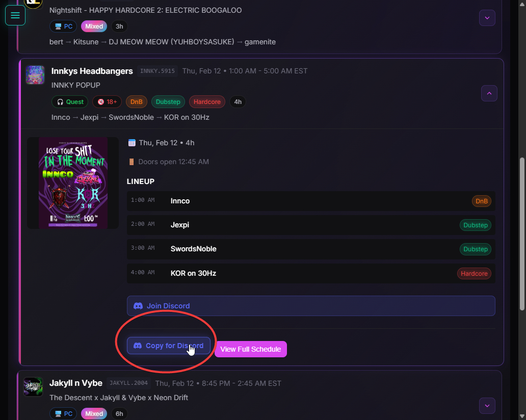Click the Nightshift PC platform badge
The image size is (526, 420).
coord(64,27)
